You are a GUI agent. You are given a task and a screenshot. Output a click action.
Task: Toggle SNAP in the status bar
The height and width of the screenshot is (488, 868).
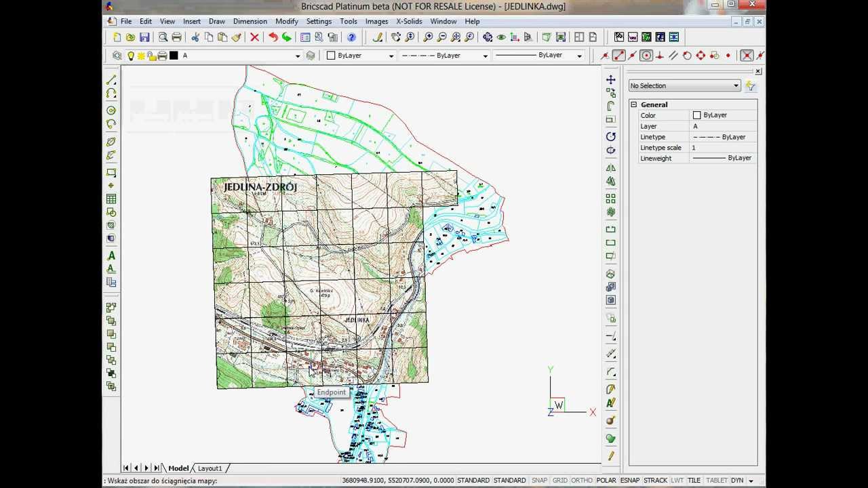pyautogui.click(x=539, y=481)
